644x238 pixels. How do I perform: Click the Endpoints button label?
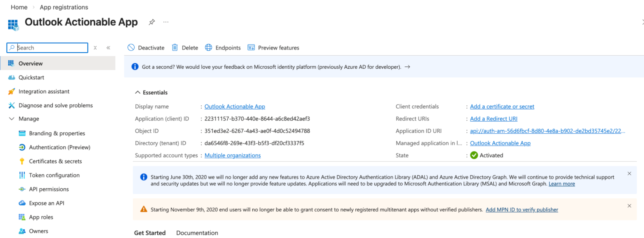click(x=228, y=48)
